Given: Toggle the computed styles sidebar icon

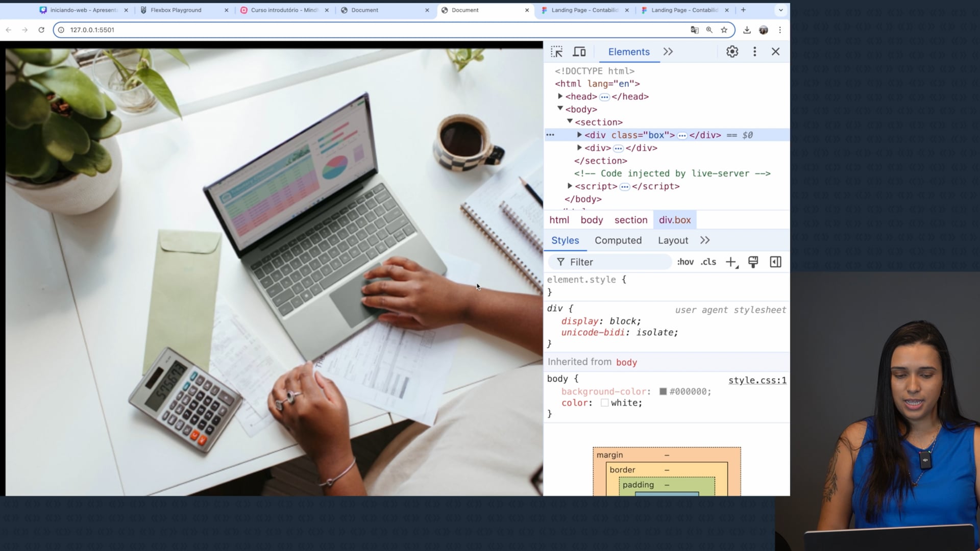Looking at the screenshot, I should [x=775, y=262].
